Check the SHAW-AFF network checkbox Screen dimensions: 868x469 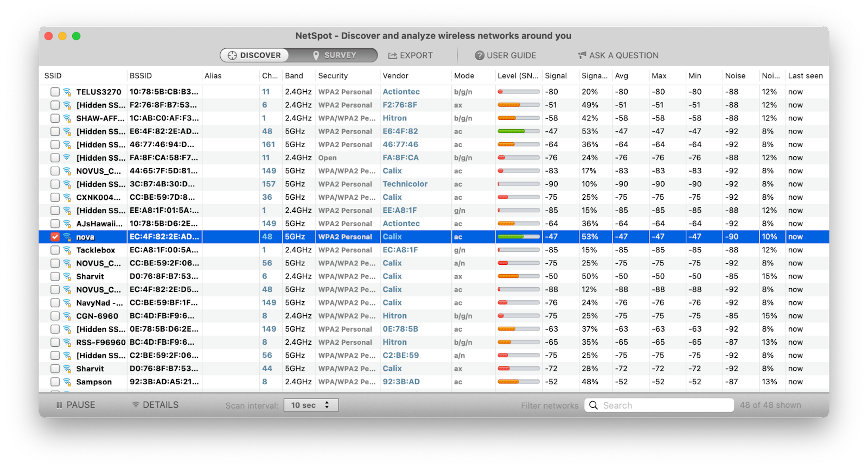(x=55, y=118)
